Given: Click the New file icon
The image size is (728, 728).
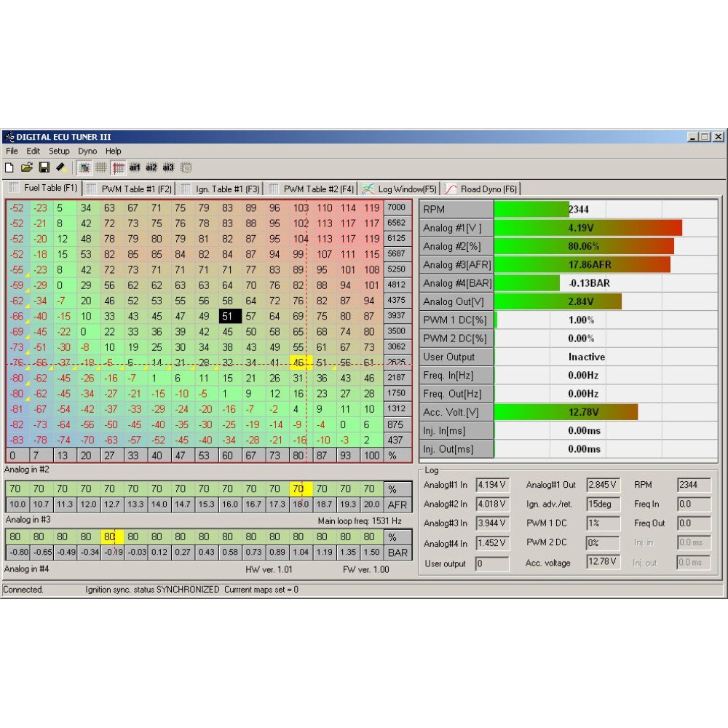Looking at the screenshot, I should [9, 167].
